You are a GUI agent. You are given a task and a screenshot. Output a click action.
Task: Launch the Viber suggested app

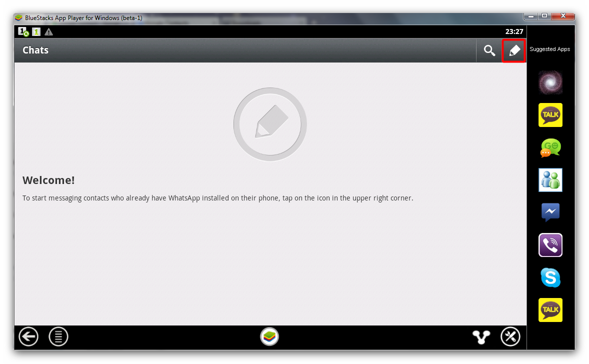pos(550,245)
